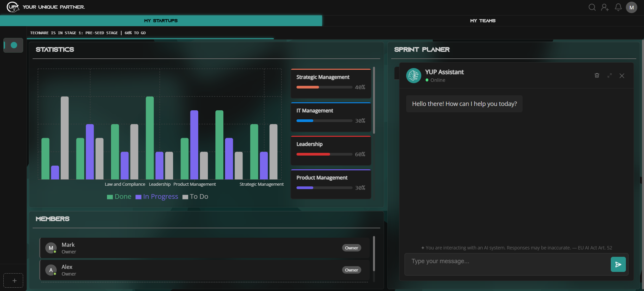Click the 'Hello there!' assistant message
This screenshot has width=644, height=291.
pos(464,104)
